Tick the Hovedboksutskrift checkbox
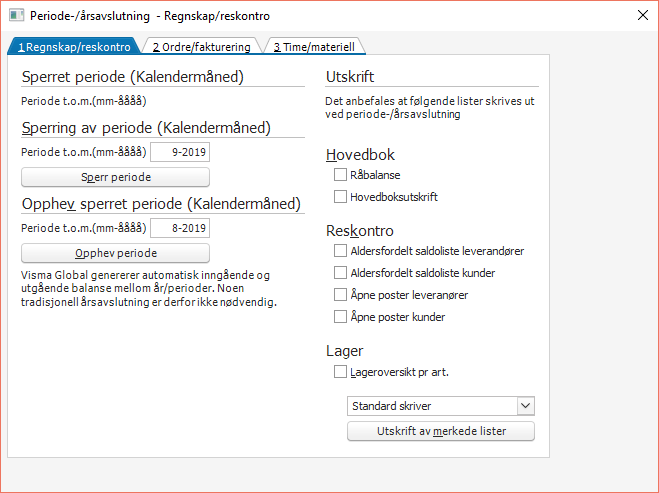This screenshot has width=659, height=493. pos(341,197)
